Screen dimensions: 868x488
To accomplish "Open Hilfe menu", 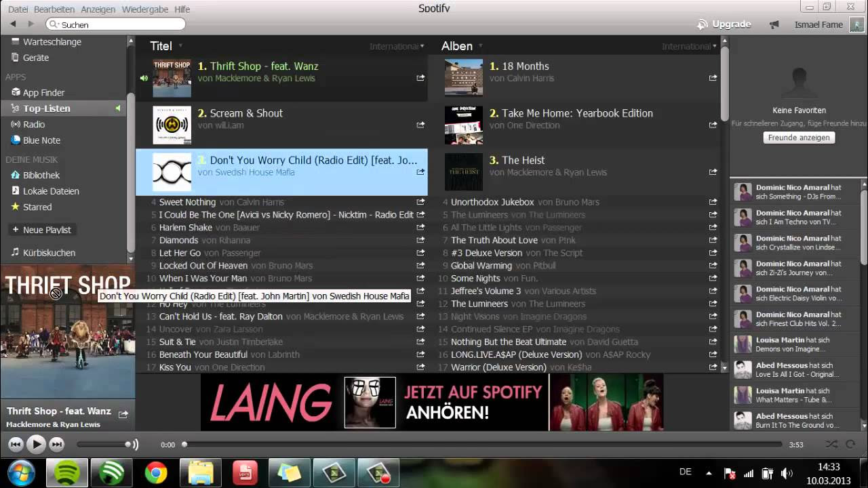I will pyautogui.click(x=182, y=9).
